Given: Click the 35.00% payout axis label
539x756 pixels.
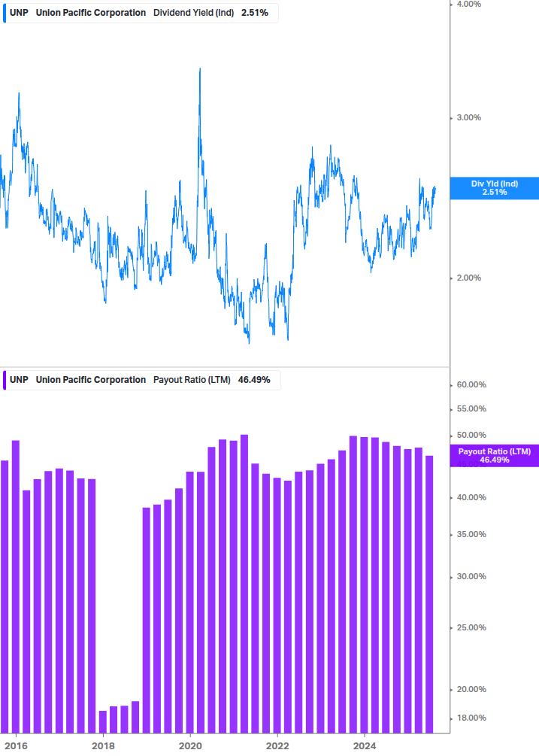Looking at the screenshot, I should click(x=471, y=534).
